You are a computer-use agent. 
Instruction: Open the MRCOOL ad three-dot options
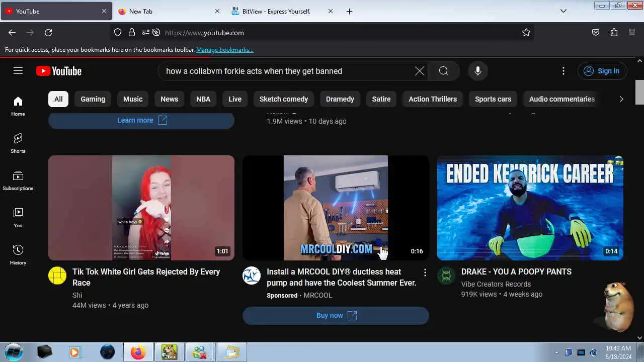pyautogui.click(x=425, y=273)
